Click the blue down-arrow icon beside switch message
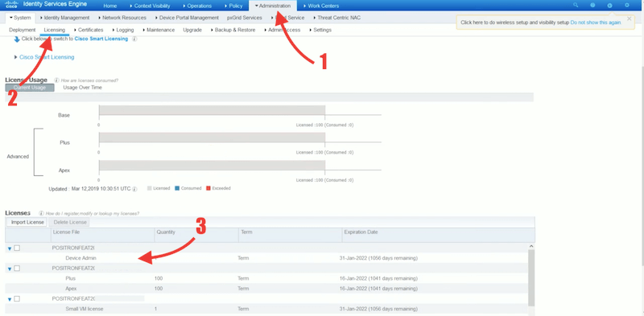Image resolution: width=644 pixels, height=316 pixels. click(x=17, y=39)
